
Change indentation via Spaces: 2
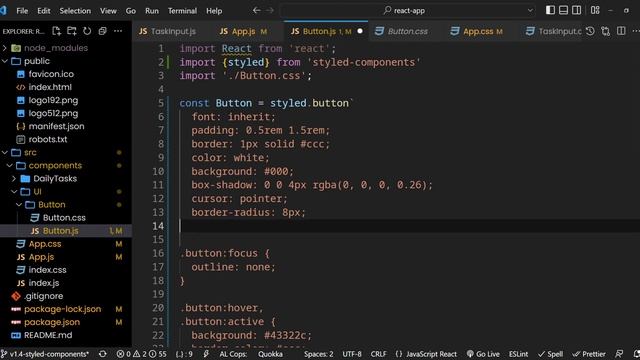(318, 354)
